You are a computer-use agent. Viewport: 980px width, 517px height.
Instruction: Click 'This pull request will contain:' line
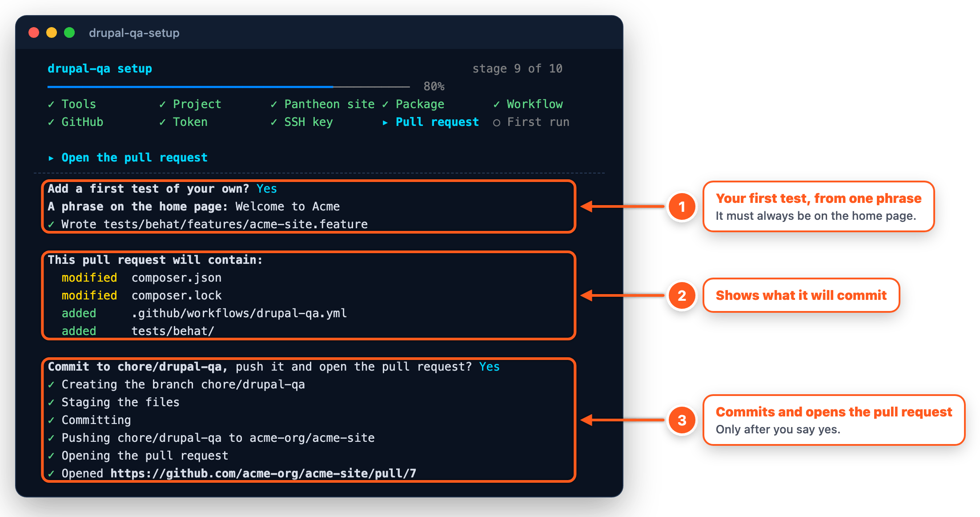155,260
